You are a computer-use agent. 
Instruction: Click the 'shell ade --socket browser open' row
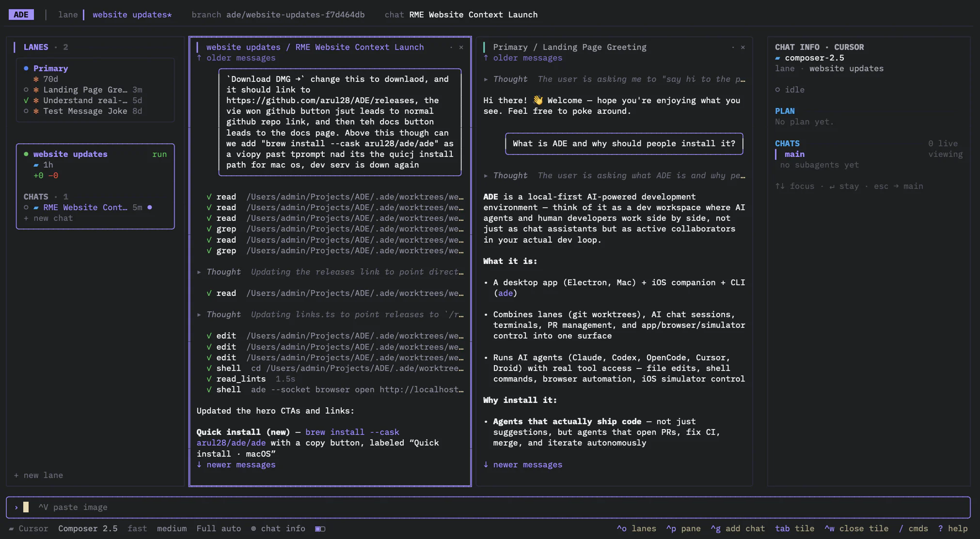pyautogui.click(x=335, y=389)
